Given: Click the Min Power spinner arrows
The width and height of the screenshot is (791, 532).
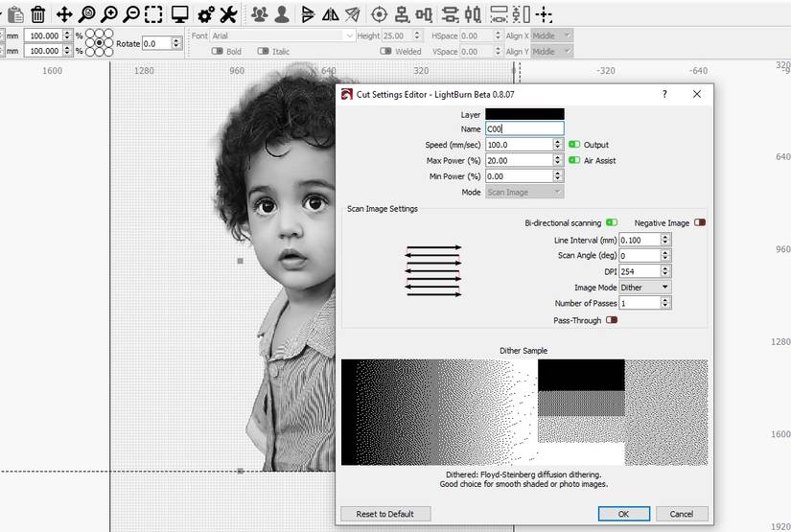Looking at the screenshot, I should tap(557, 176).
